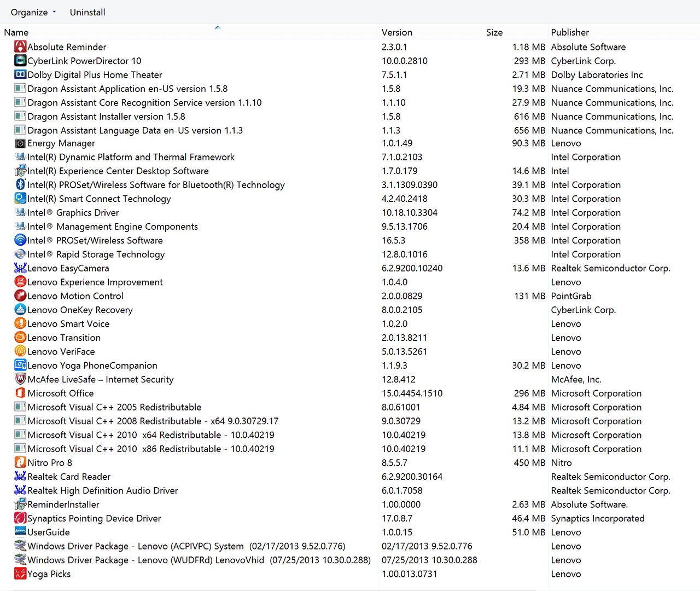The height and width of the screenshot is (591, 700).
Task: Click the Absolute Software. publisher of ReminderInstaller
Action: [590, 505]
